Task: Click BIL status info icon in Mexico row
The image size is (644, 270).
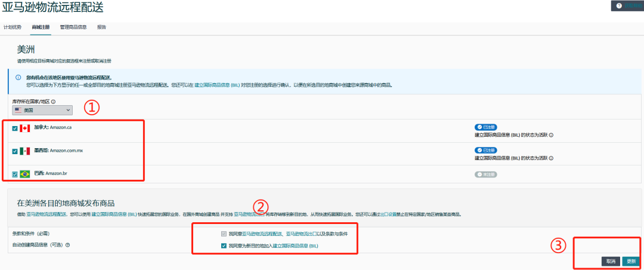Action: click(551, 158)
